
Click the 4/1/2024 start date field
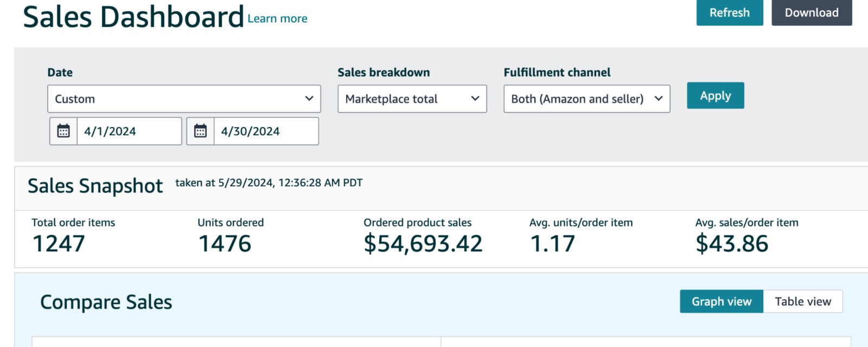pyautogui.click(x=129, y=131)
